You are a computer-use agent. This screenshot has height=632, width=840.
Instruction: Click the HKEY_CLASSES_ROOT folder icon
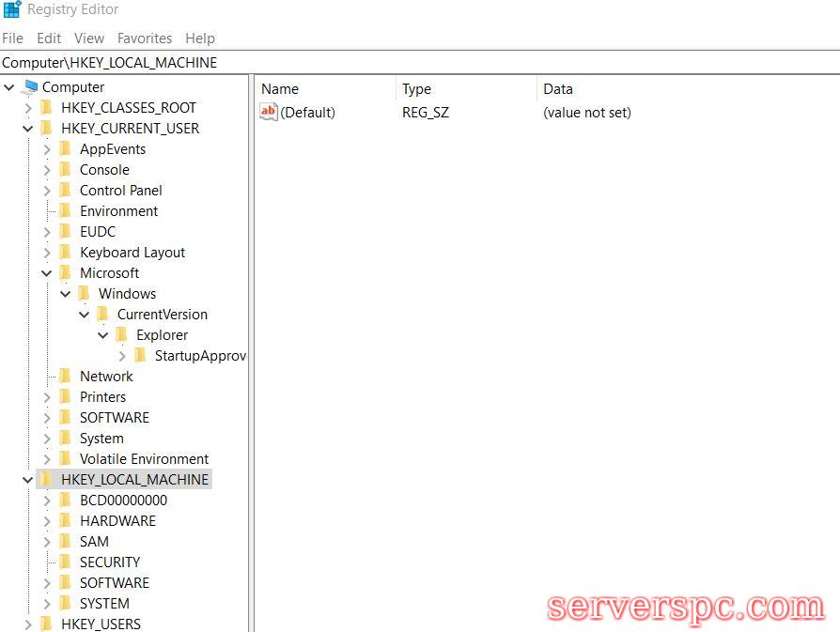[46, 108]
